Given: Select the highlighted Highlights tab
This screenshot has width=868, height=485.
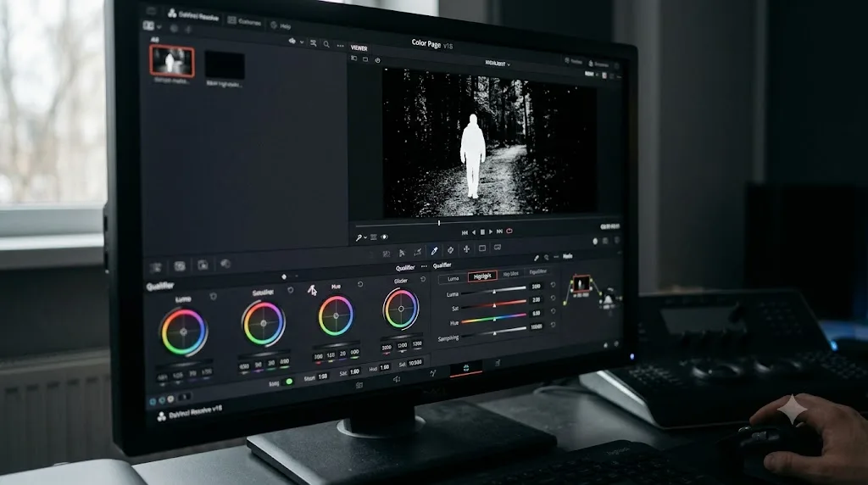Looking at the screenshot, I should click(x=482, y=276).
